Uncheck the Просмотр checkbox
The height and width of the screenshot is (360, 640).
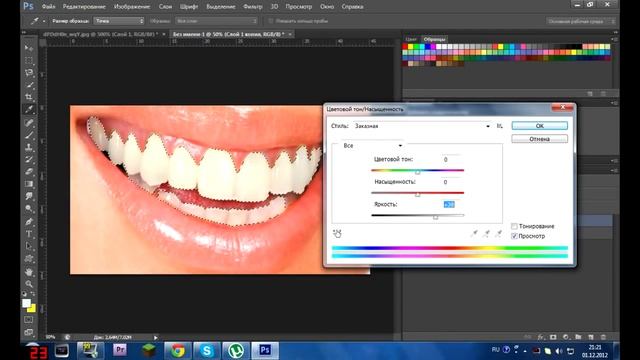514,236
